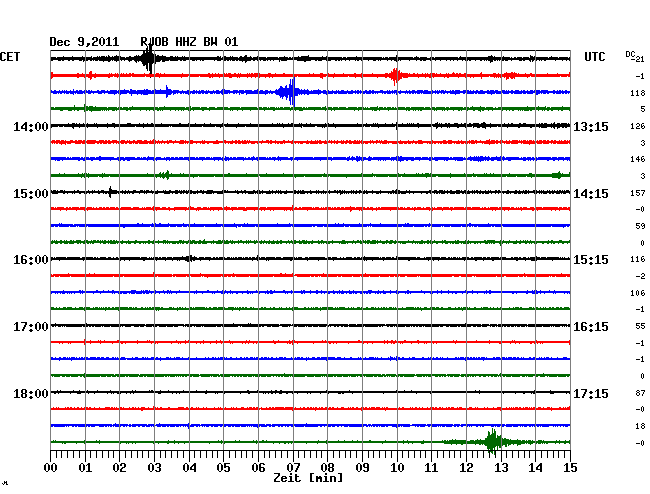Click the "13" minute tick label
This screenshot has height=494, width=650.
click(x=501, y=468)
